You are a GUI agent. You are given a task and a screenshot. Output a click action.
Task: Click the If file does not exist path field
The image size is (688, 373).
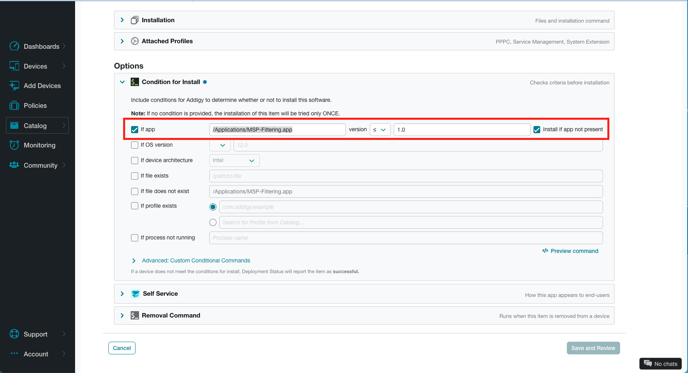click(406, 191)
